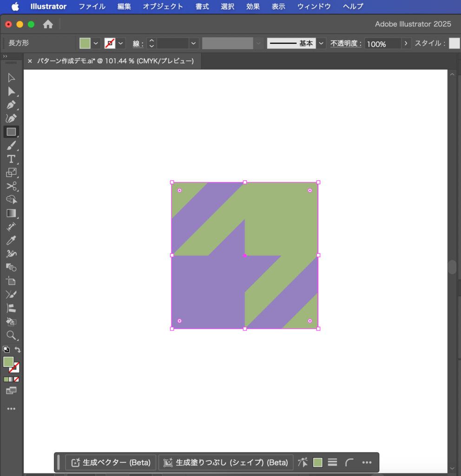
Task: Click the 不透明度 100% input field
Action: pos(382,44)
